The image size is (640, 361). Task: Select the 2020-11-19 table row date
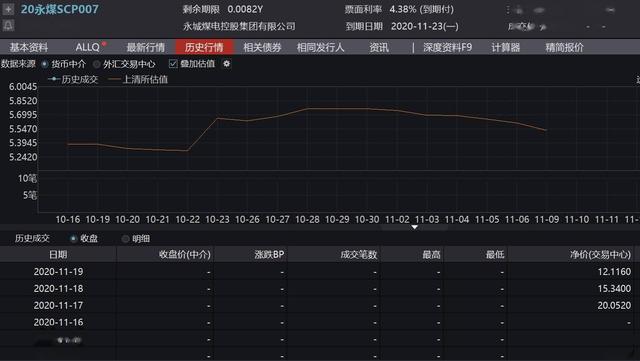click(x=58, y=272)
